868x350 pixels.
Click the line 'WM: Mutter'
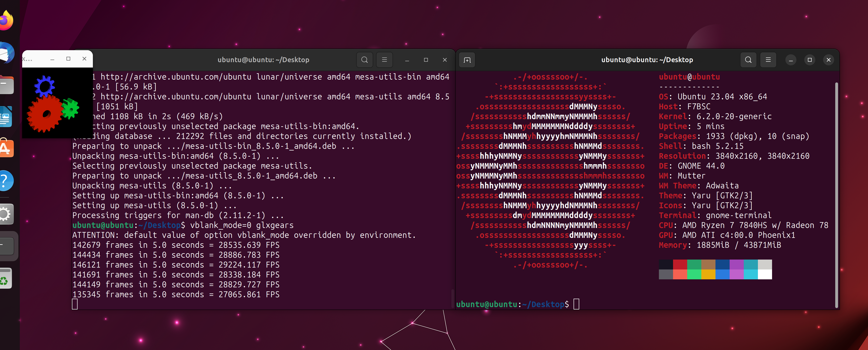(x=682, y=176)
